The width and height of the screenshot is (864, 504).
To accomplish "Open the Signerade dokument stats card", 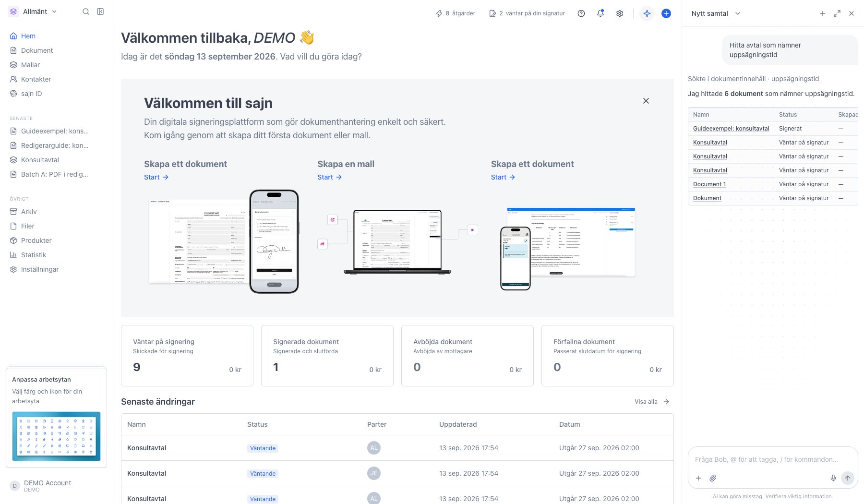I will (327, 356).
